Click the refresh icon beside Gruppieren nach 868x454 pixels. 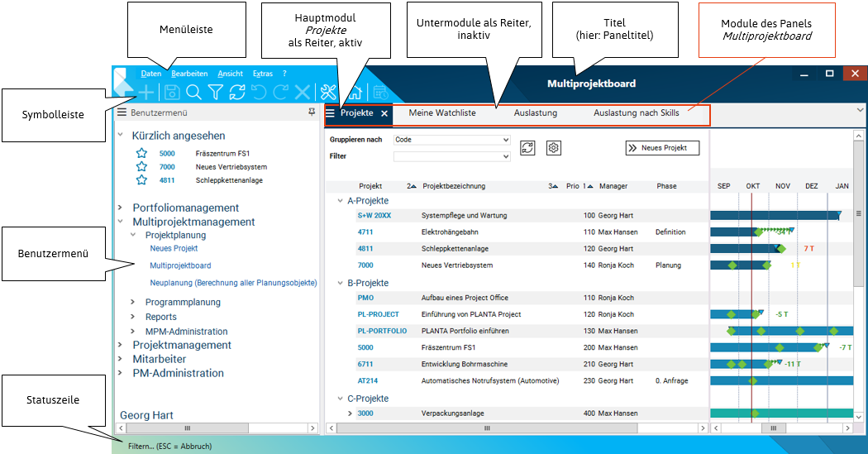click(x=527, y=147)
